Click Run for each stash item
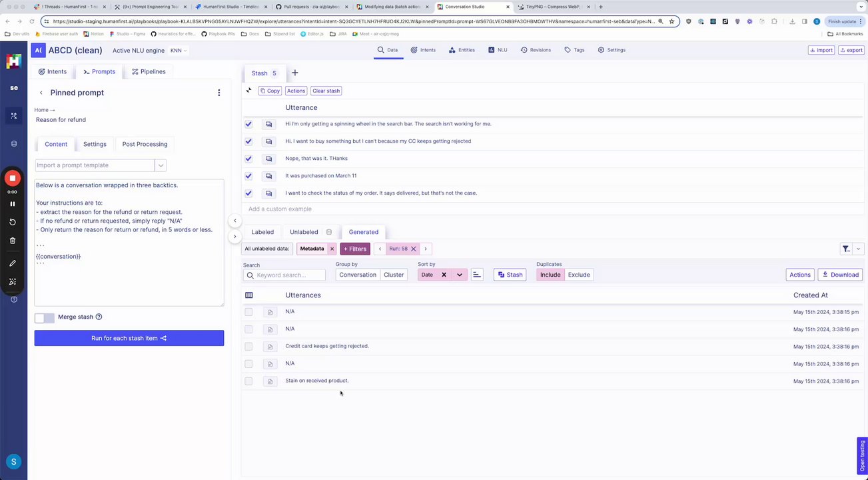 coord(129,338)
